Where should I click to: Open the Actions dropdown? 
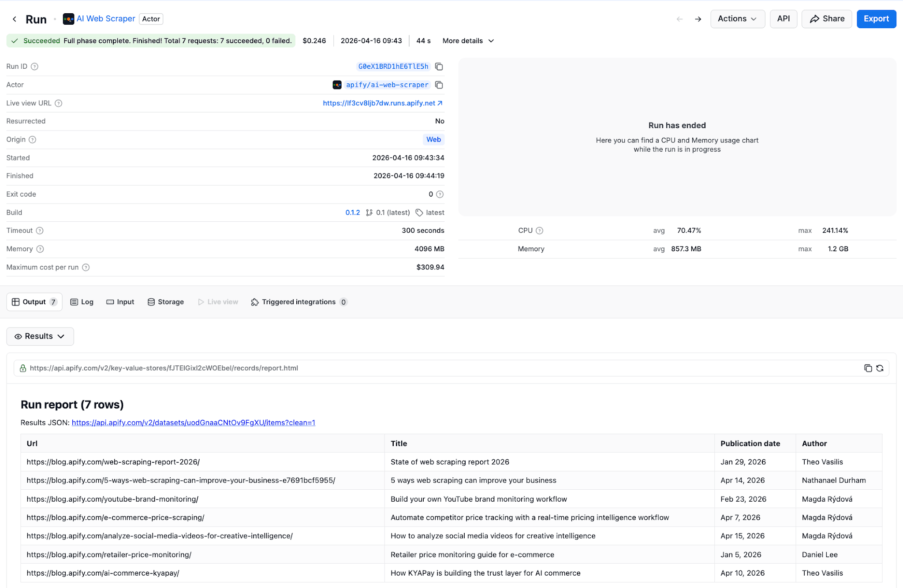(737, 19)
